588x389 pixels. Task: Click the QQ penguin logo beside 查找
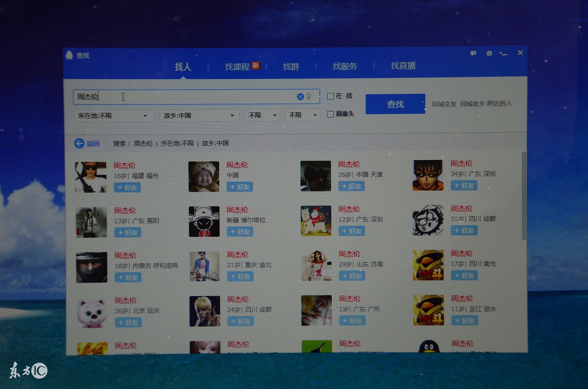pos(69,55)
